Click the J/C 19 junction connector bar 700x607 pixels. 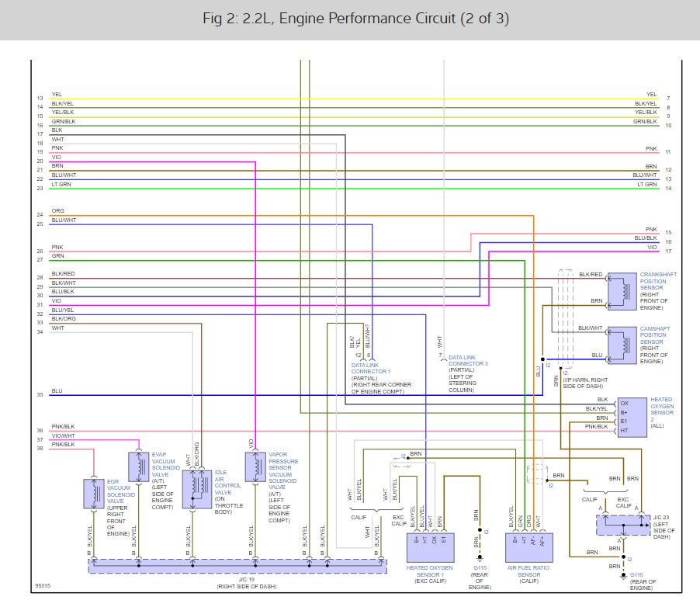point(237,566)
